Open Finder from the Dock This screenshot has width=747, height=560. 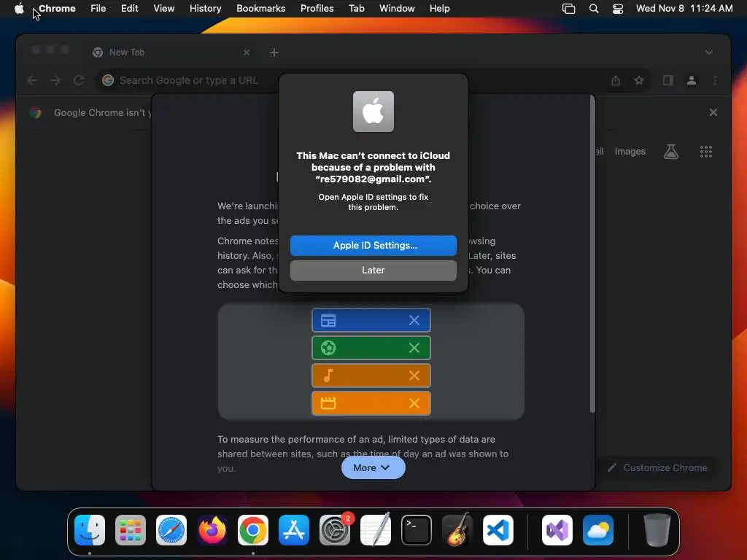[x=90, y=530]
